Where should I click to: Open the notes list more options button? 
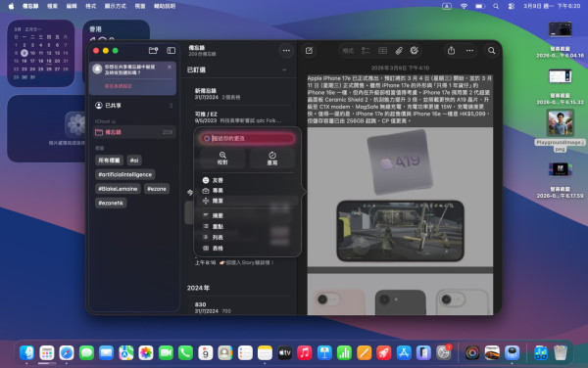point(286,51)
